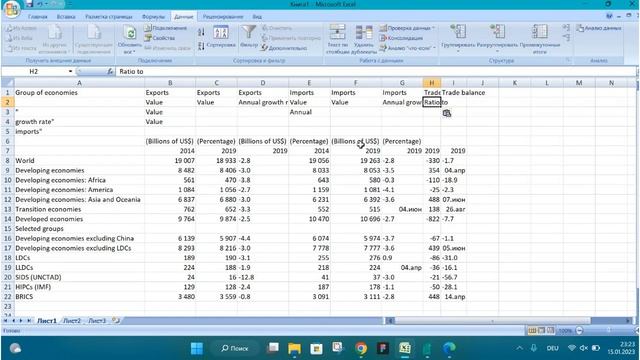Select cell Developing economies: Africa
The image size is (640, 360).
pyautogui.click(x=79, y=180)
